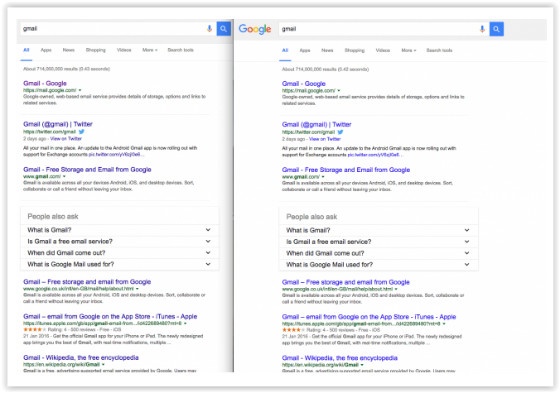Select the All tab in the right page
This screenshot has height=393, width=560.
coord(285,50)
